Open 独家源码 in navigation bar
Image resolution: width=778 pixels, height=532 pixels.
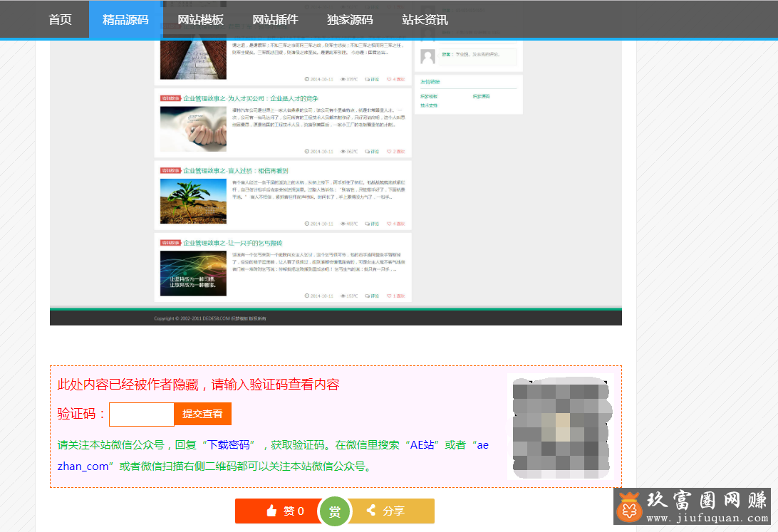click(350, 19)
